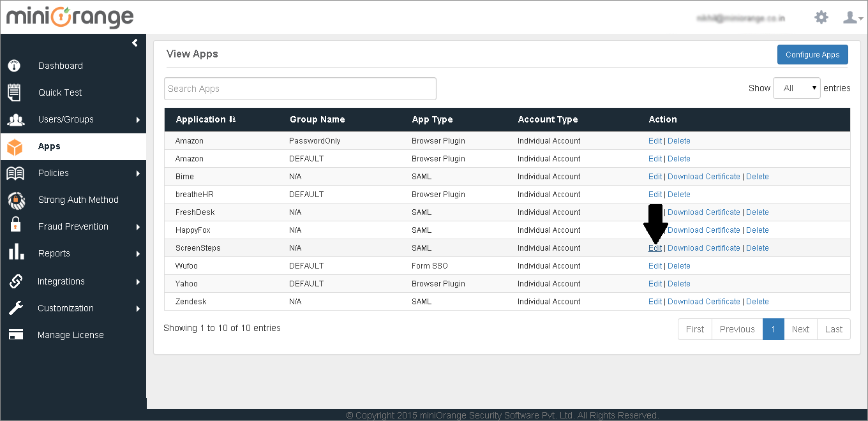Open Policies in the sidebar
The image size is (868, 421).
pos(53,173)
